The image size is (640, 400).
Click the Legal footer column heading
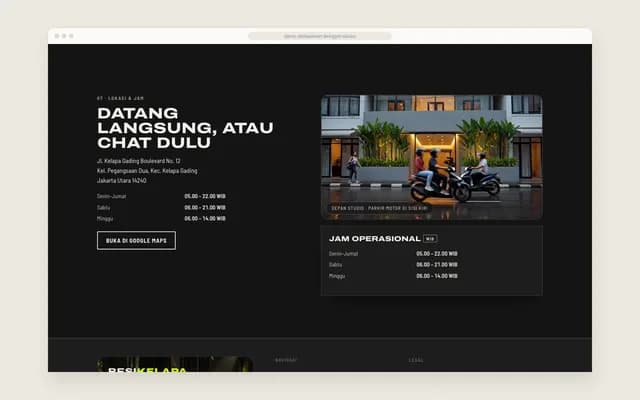coord(416,360)
